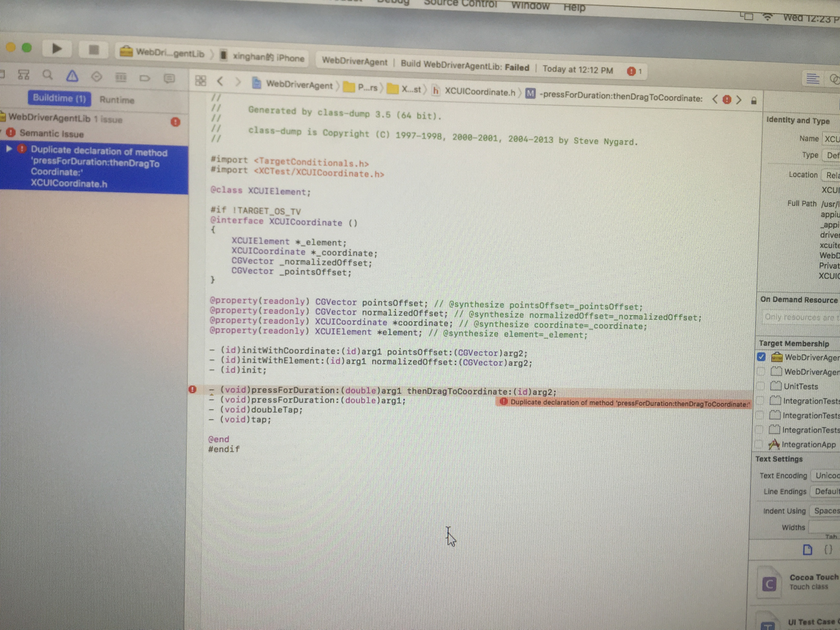Click the pressForDuration method in jump bar
Image resolution: width=840 pixels, height=630 pixels.
(615, 96)
